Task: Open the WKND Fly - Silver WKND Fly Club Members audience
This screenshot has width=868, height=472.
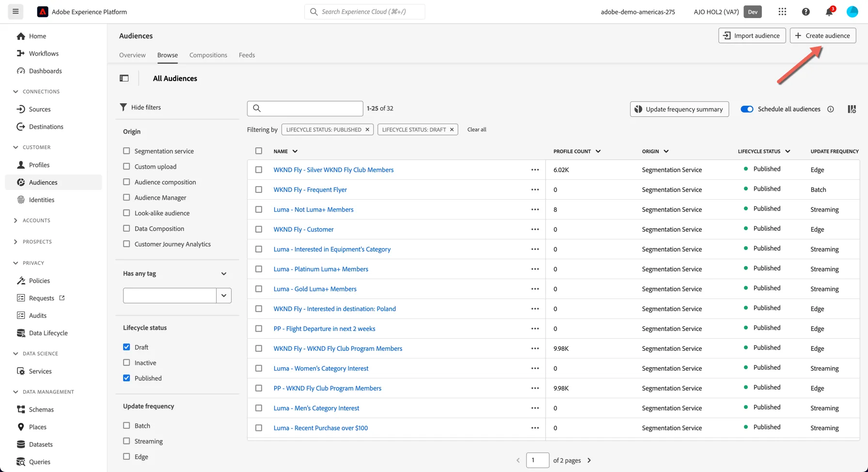Action: click(333, 170)
